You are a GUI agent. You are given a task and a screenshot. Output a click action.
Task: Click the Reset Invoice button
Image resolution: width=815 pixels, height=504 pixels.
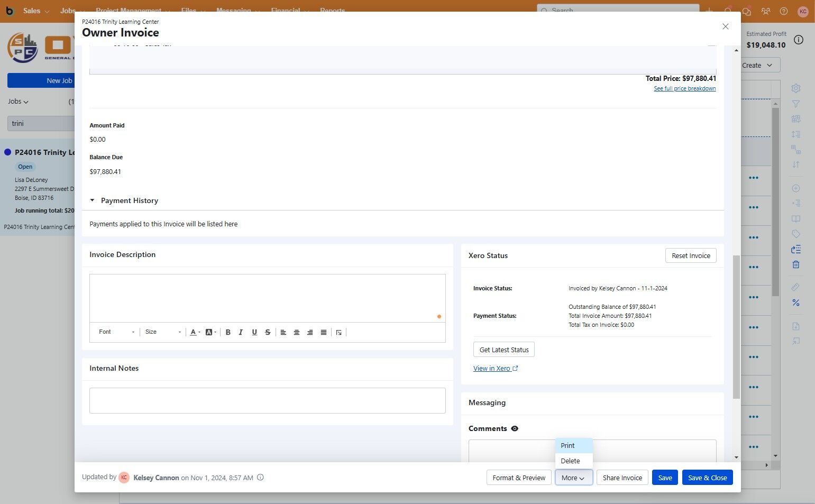click(691, 255)
